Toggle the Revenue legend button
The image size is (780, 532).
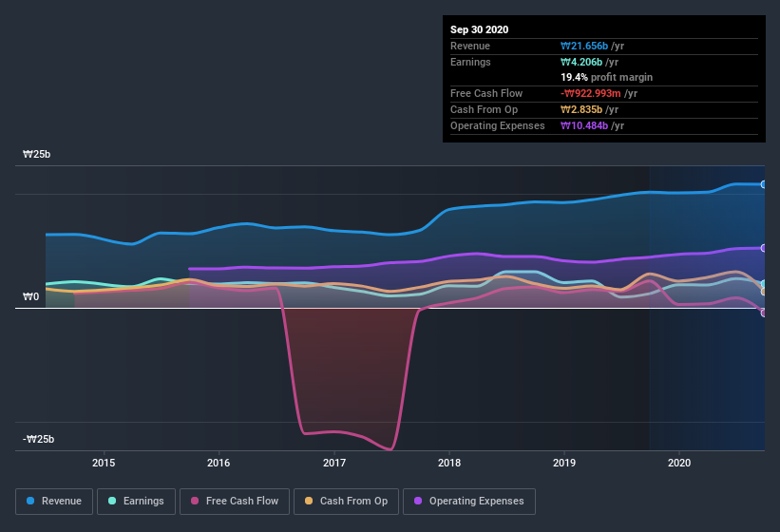[x=54, y=501]
